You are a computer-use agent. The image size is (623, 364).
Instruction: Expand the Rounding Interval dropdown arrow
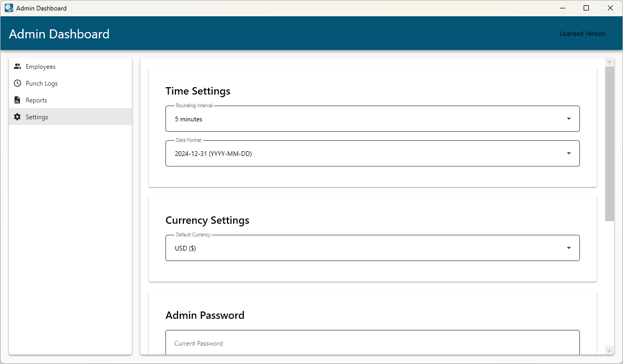pyautogui.click(x=568, y=119)
